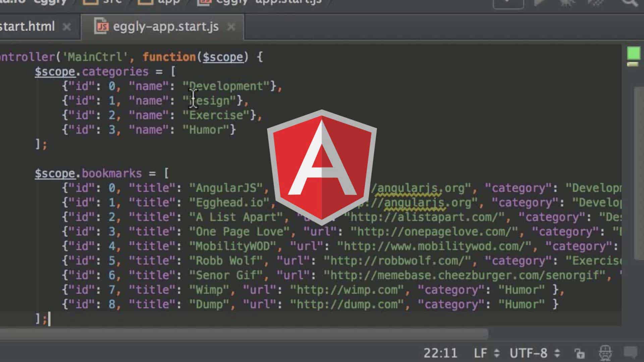
Task: Click the coverage run icon in the toolbar
Action: point(595,3)
